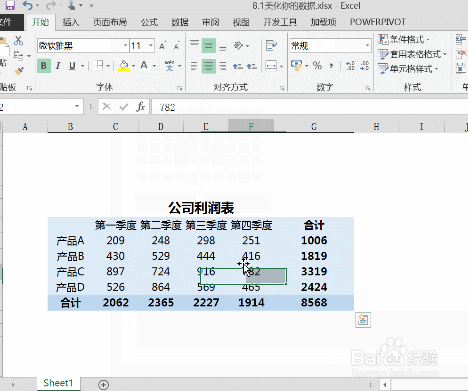Screen dimensions: 468x391
Task: Toggle Bold formatting button
Action: [44, 66]
